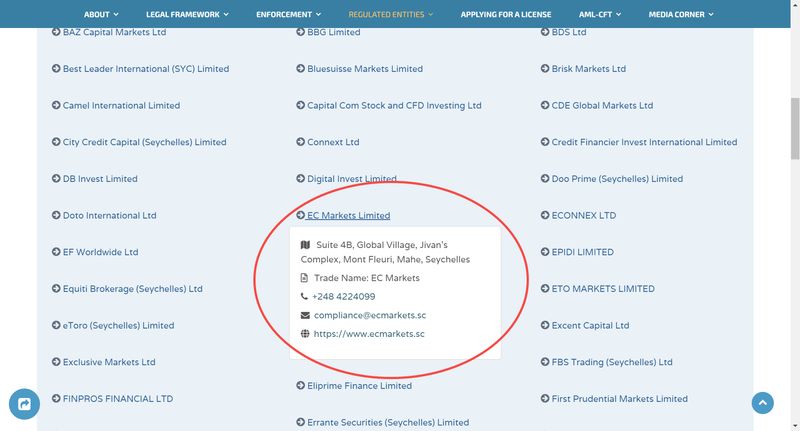Viewport: 800px width, 431px height.
Task: Expand Credit Financier Invest International Limited
Action: pos(644,142)
